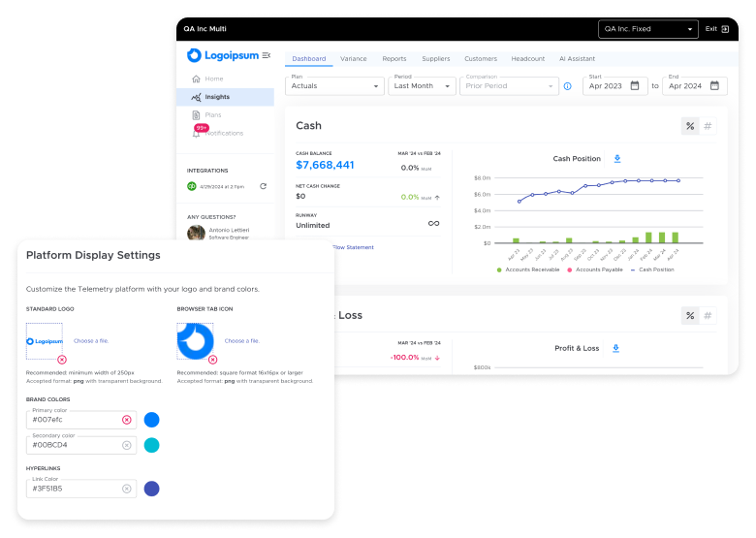The width and height of the screenshot is (756, 538).
Task: Click the Primary color blue swatch
Action: (x=152, y=420)
